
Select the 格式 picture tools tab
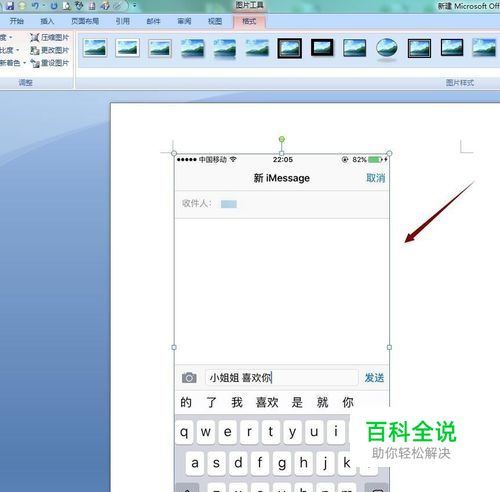(249, 21)
